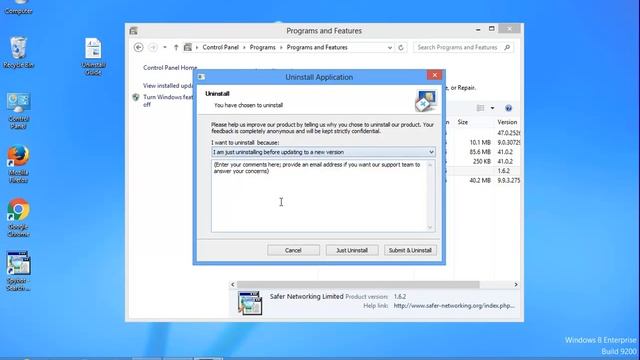Open the Spybot Search desktop shortcut
The width and height of the screenshot is (640, 360).
click(x=18, y=271)
